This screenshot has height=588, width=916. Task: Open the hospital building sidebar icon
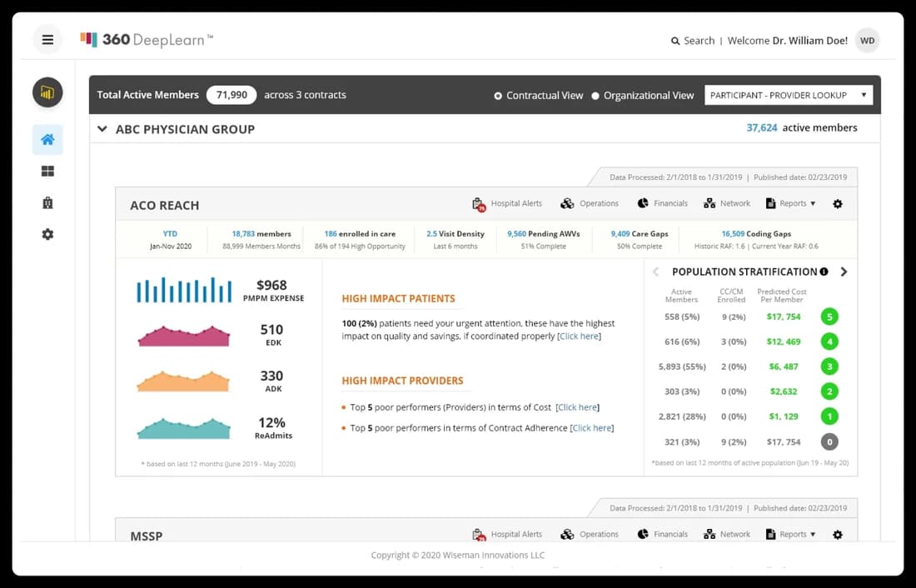pyautogui.click(x=47, y=203)
